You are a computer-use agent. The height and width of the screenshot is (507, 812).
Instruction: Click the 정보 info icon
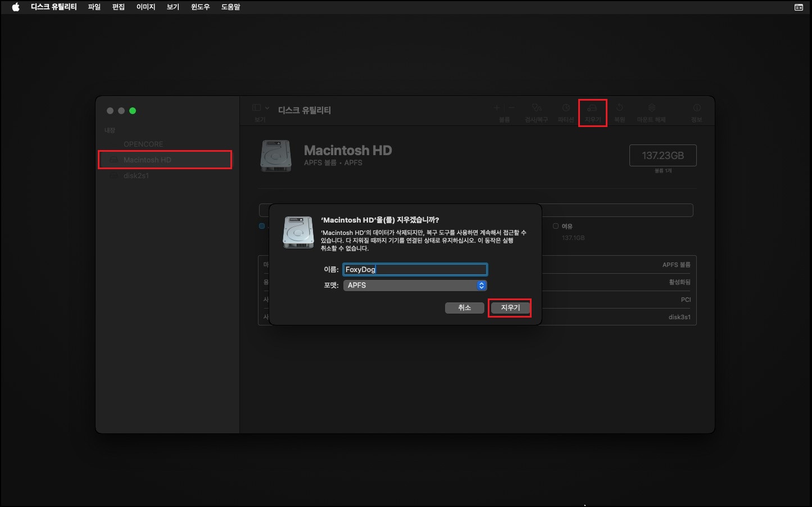[x=696, y=107]
